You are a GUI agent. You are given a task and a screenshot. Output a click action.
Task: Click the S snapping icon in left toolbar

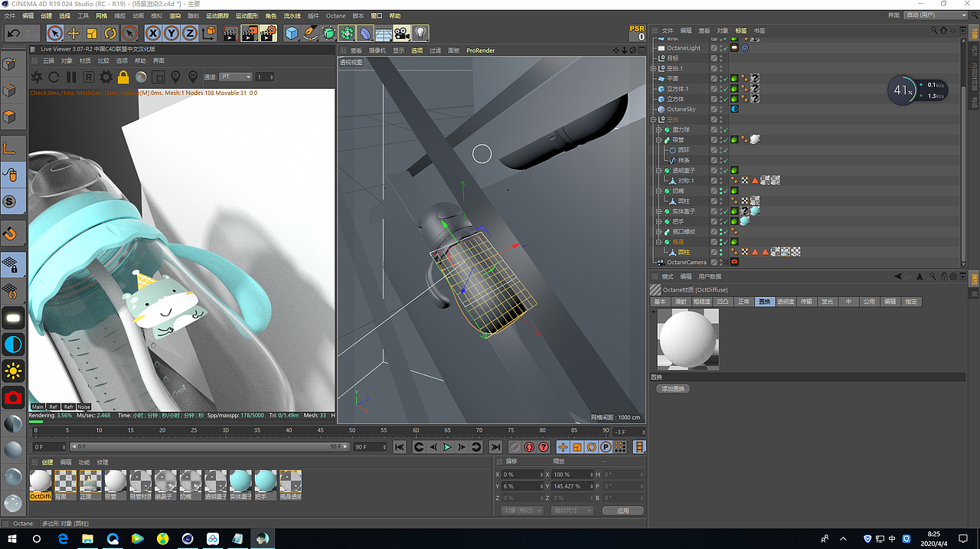click(10, 201)
